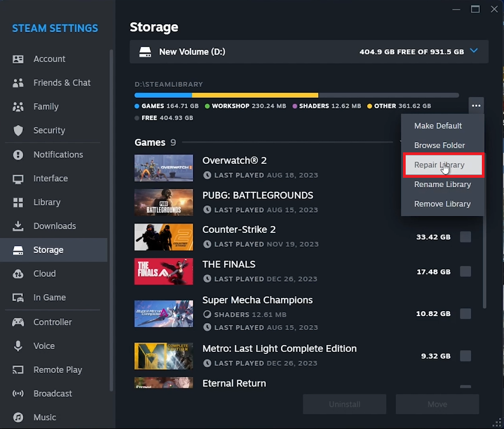Switch to the Storage settings tab
504x429 pixels.
tap(53, 250)
